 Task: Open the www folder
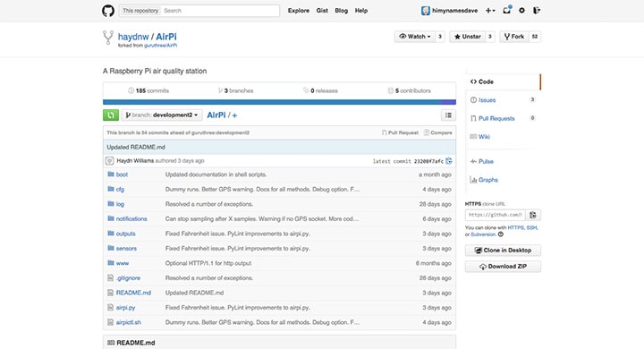tap(123, 263)
